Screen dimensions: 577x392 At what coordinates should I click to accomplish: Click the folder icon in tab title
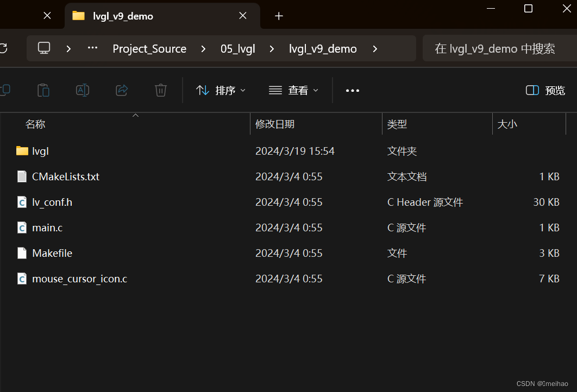point(78,15)
